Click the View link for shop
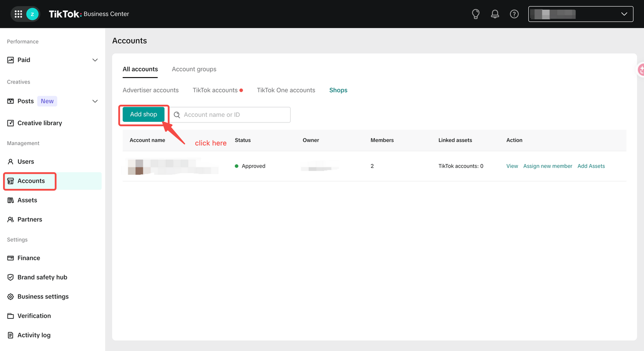Viewport: 644px width, 351px height. coord(512,166)
